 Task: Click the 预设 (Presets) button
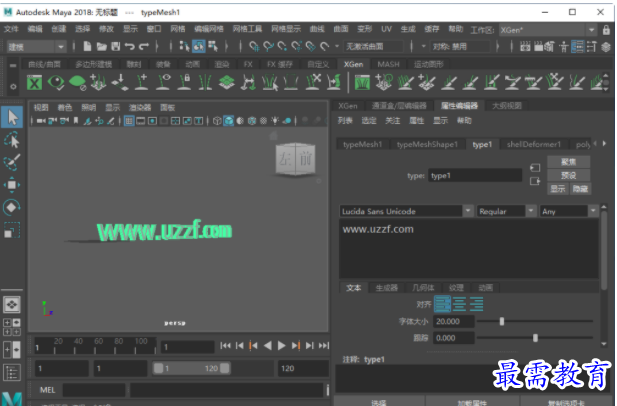click(569, 175)
